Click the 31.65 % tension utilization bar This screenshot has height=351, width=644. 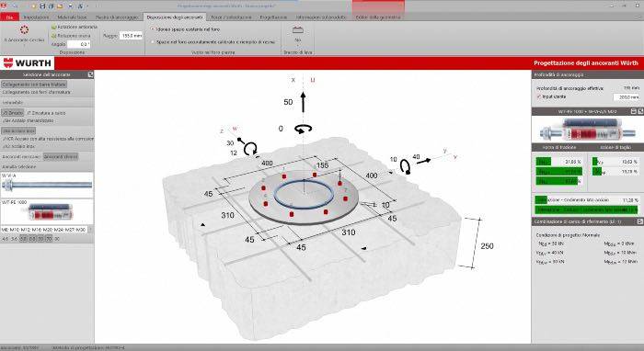(x=558, y=162)
